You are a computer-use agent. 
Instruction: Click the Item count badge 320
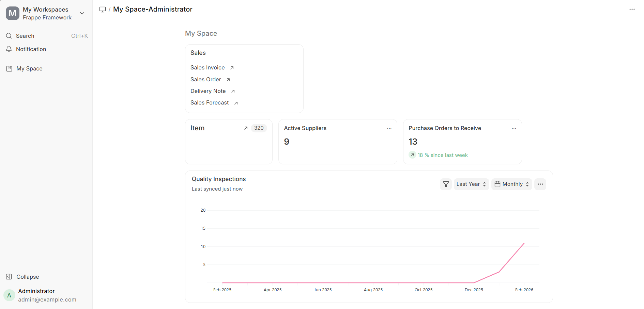pyautogui.click(x=259, y=128)
